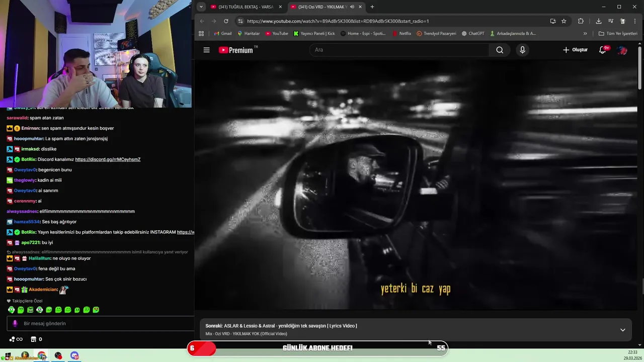Start voice search with the microphone icon
Viewport: 644px width, 362px height.
pos(522,50)
